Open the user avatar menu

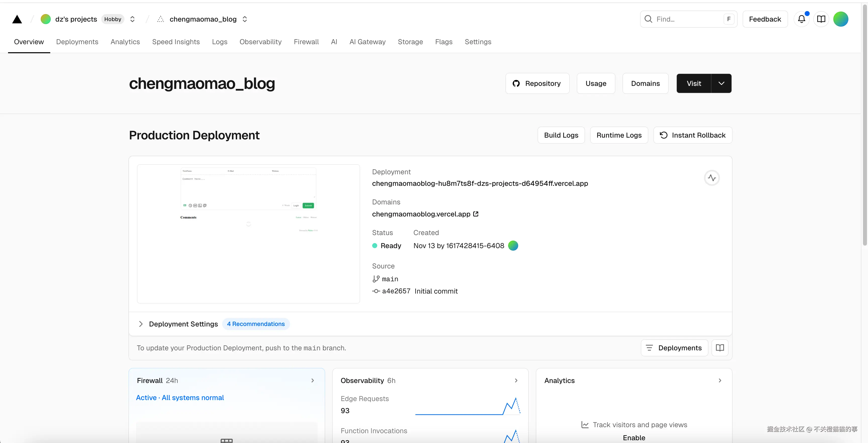click(x=841, y=19)
